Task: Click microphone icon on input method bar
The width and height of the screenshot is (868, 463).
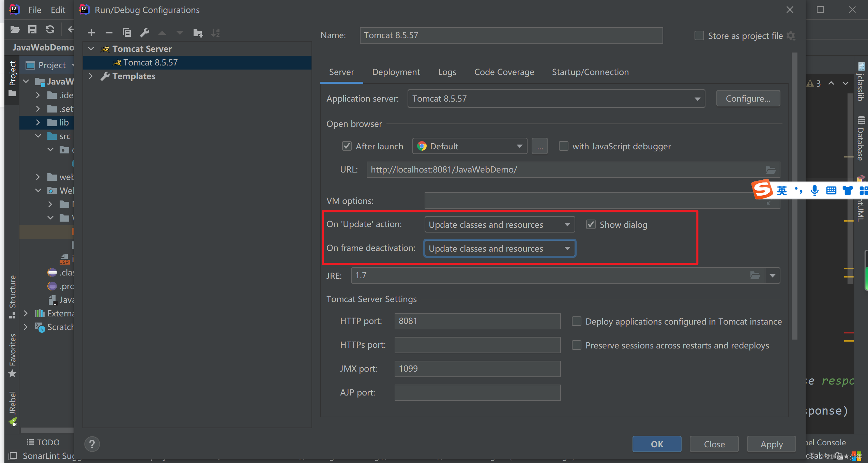Action: point(814,190)
